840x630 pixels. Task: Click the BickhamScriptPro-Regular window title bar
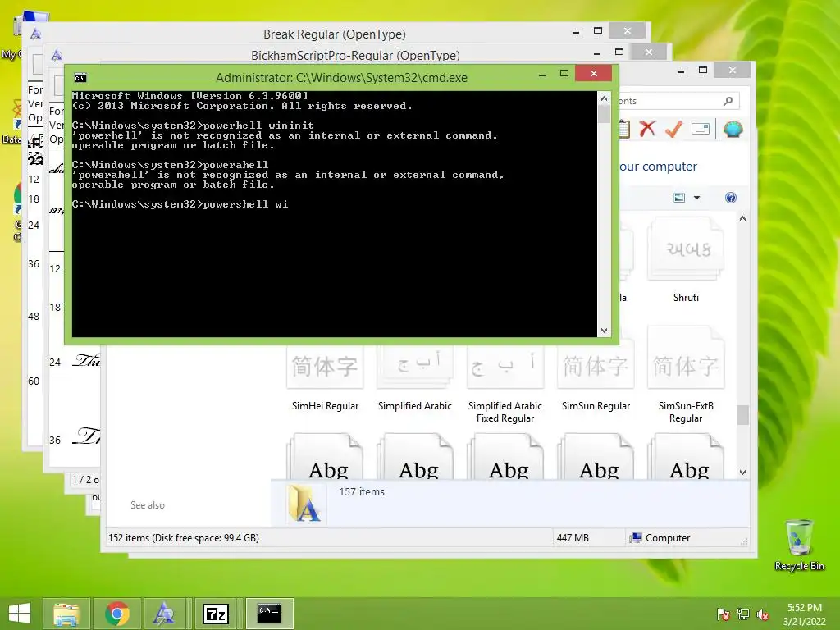click(355, 55)
